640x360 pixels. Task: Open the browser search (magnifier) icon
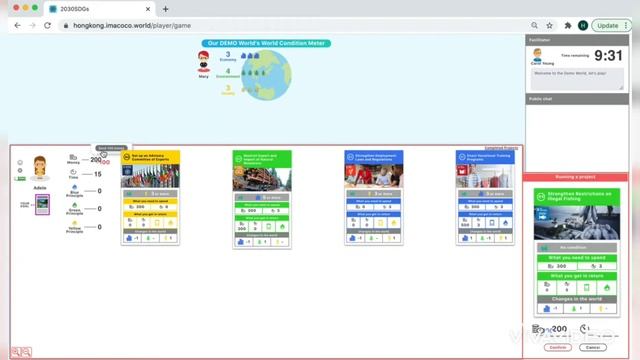point(534,25)
